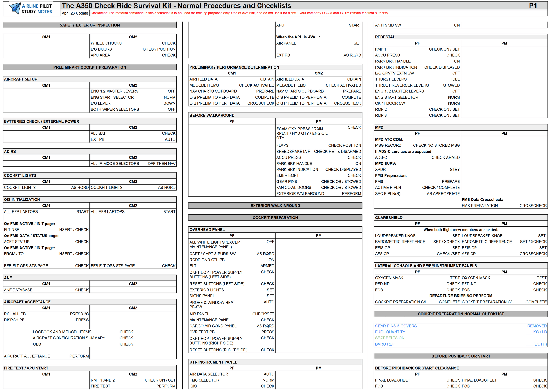Click the red disclaimer text
Viewport: 550px width, 392px height.
click(239, 13)
